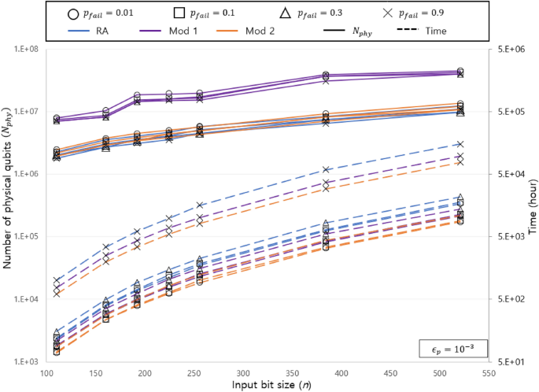This screenshot has width=539, height=392.
Task: Click the blue dashed cross marker at n=384
Action: coord(326,170)
